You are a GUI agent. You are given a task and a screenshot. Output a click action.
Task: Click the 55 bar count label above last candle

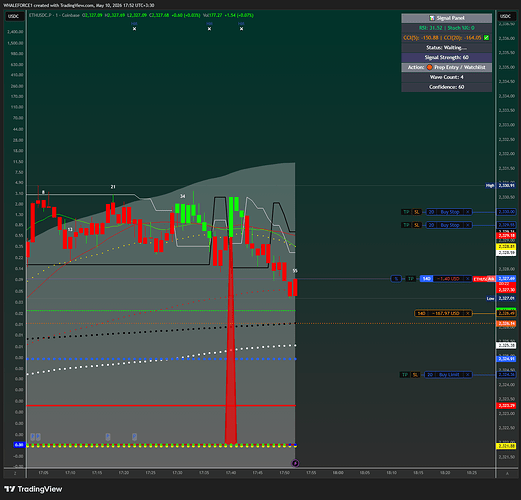(295, 271)
